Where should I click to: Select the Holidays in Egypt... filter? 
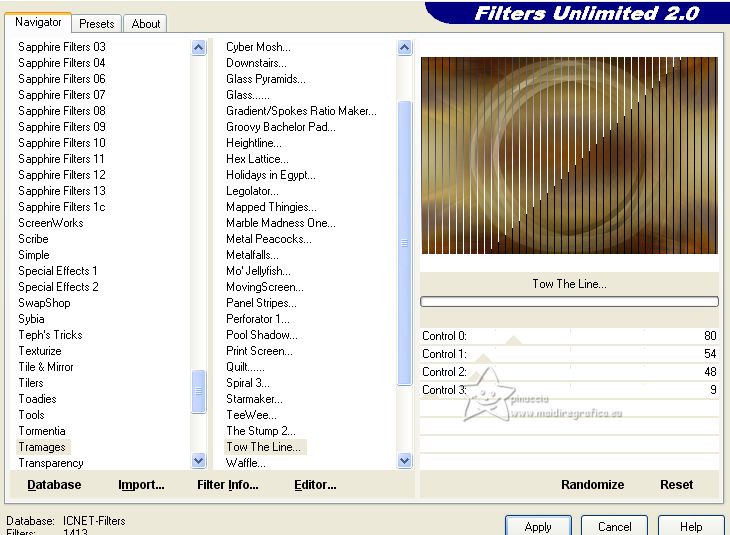pos(271,175)
